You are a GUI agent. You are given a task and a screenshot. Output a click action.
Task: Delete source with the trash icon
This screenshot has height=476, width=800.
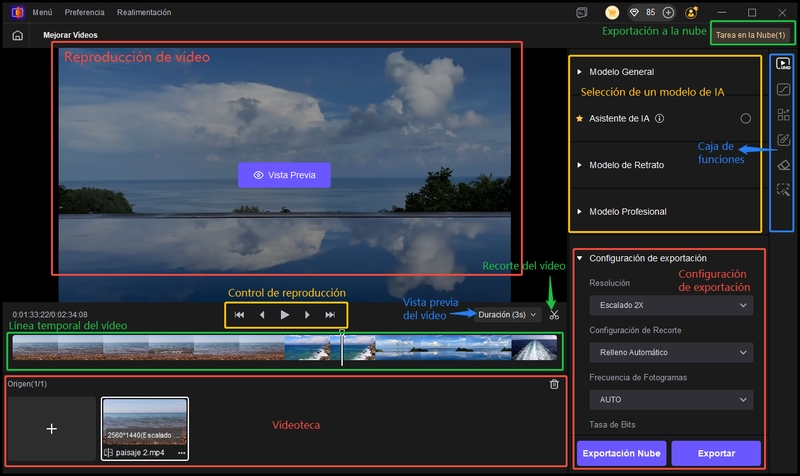[x=554, y=384]
